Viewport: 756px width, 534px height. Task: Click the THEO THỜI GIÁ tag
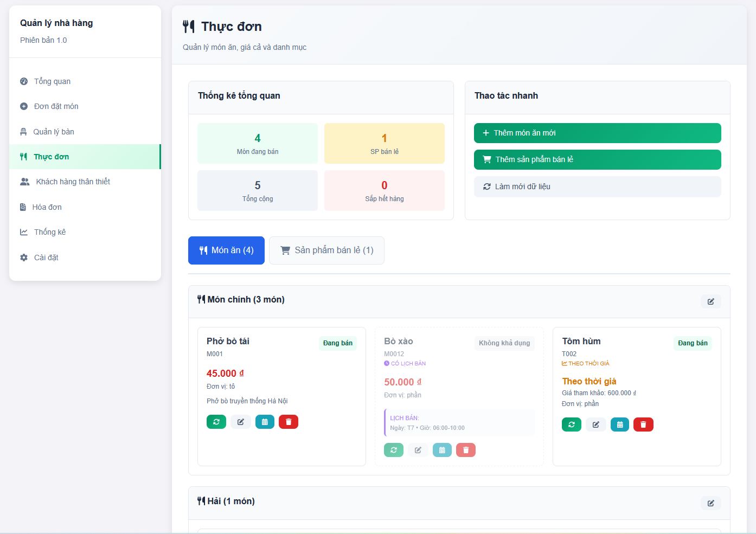[586, 364]
